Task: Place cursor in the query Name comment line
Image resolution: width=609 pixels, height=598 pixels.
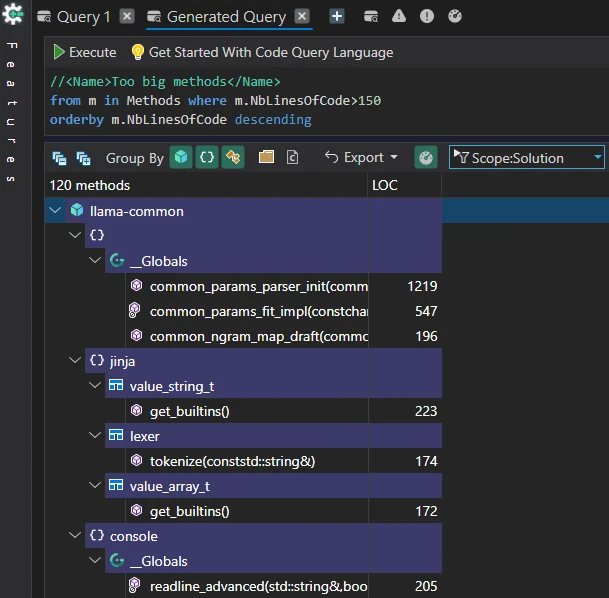Action: (165, 82)
